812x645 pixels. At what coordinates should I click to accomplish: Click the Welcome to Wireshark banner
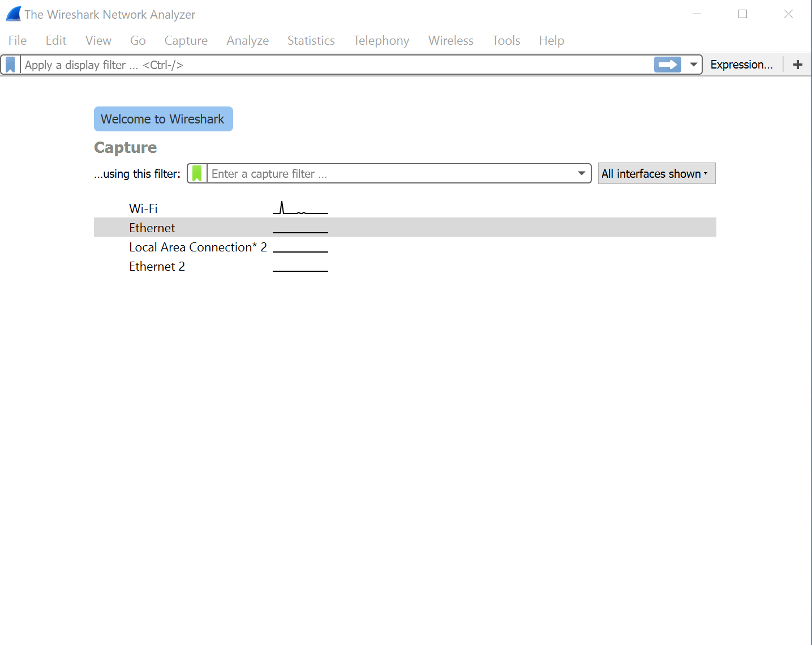(164, 119)
